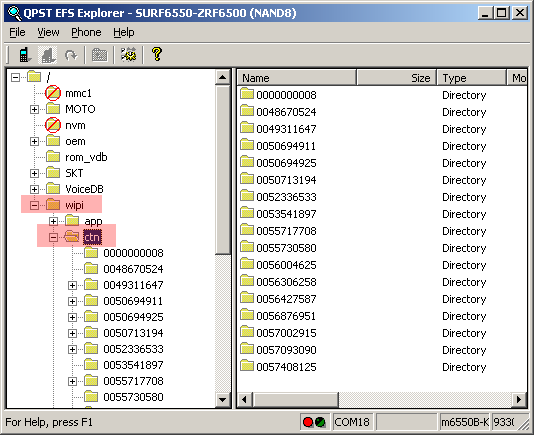The width and height of the screenshot is (534, 435).
Task: Select 0000000008 in the tree
Action: (134, 253)
